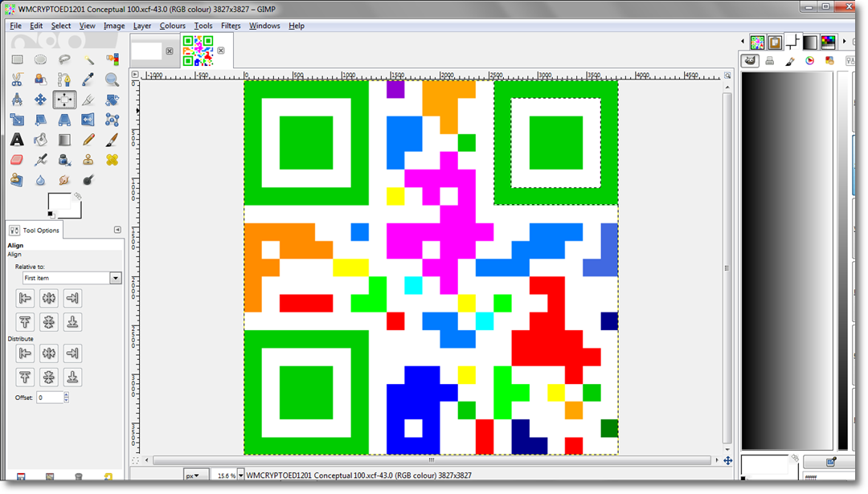This screenshot has width=868, height=494.
Task: Click the active Align tool in toolbox
Action: 64,100
